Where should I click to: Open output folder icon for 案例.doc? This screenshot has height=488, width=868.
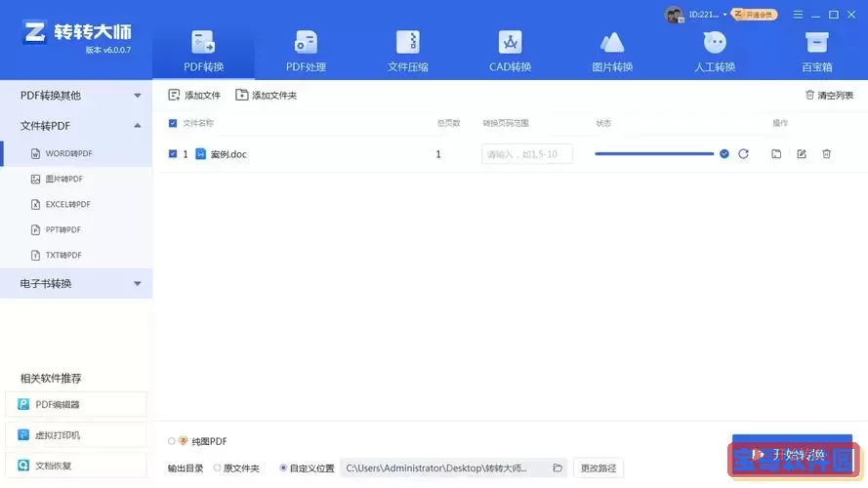776,154
